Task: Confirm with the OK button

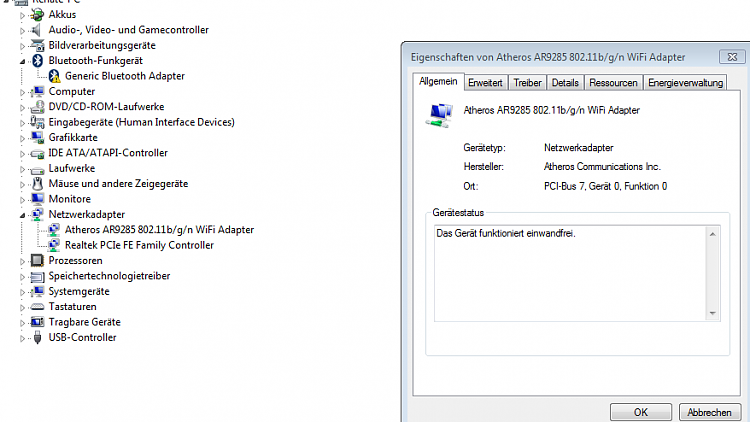Action: click(x=641, y=412)
